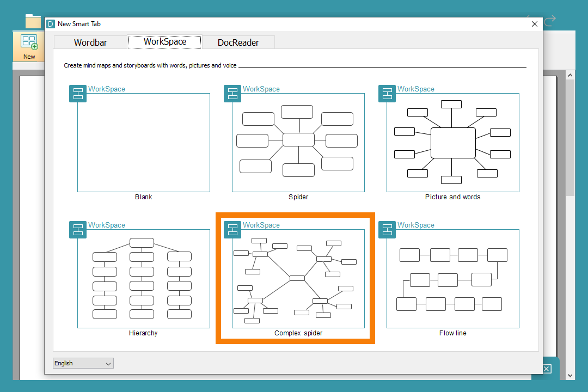Click the WorkSpace icon on Spider template
Image resolution: width=588 pixels, height=392 pixels.
[x=232, y=93]
